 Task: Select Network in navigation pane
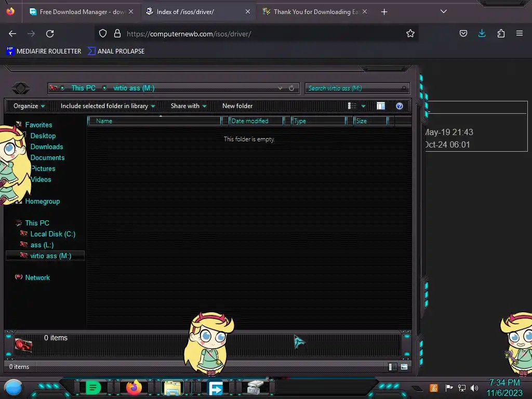click(37, 277)
